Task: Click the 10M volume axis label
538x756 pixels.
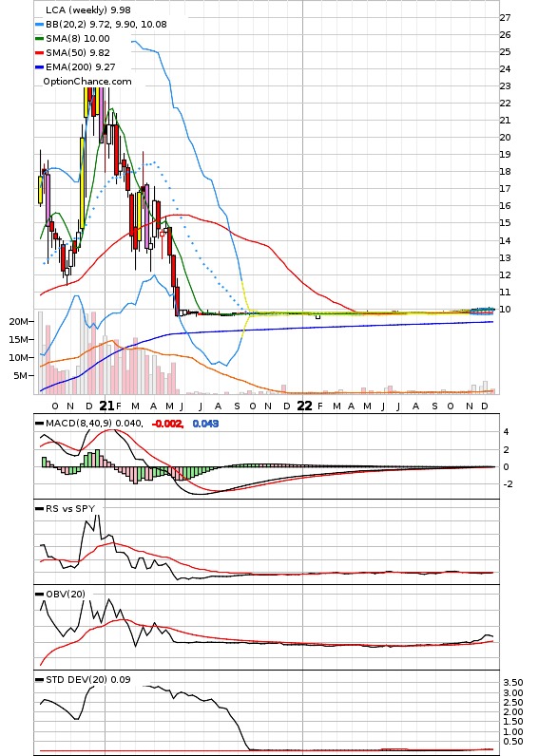Action: (18, 358)
